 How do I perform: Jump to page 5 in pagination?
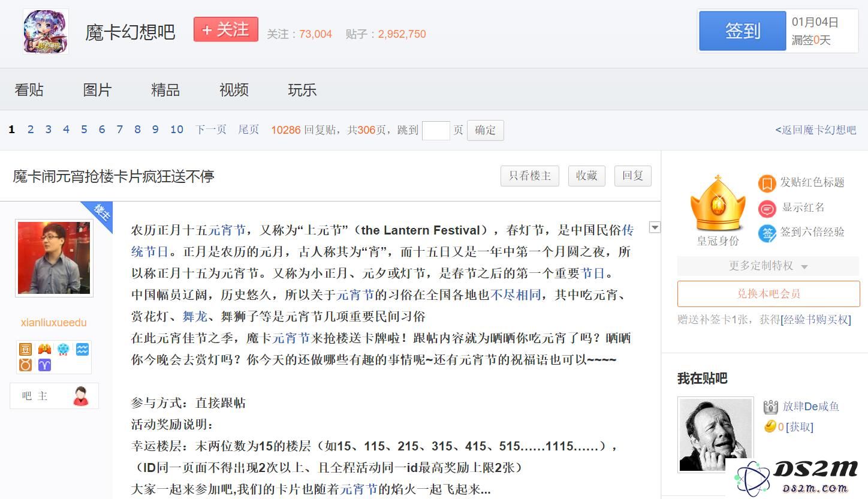(x=84, y=130)
